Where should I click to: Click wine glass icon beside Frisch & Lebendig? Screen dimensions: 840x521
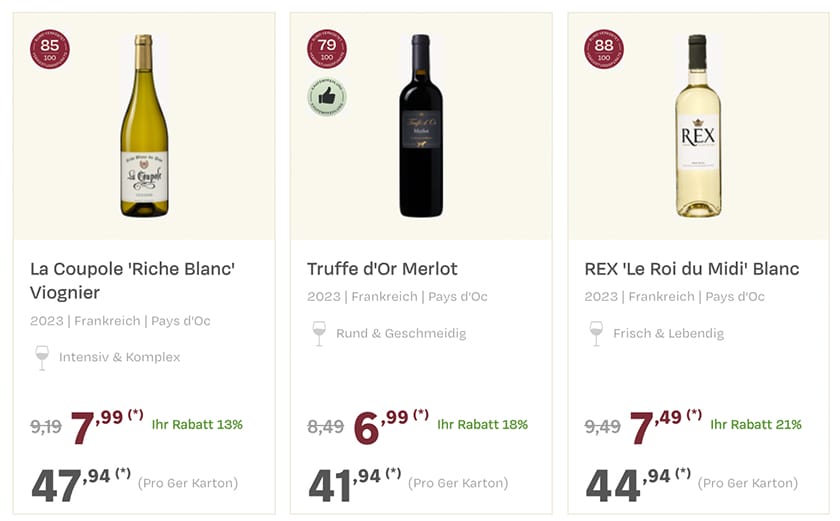596,333
